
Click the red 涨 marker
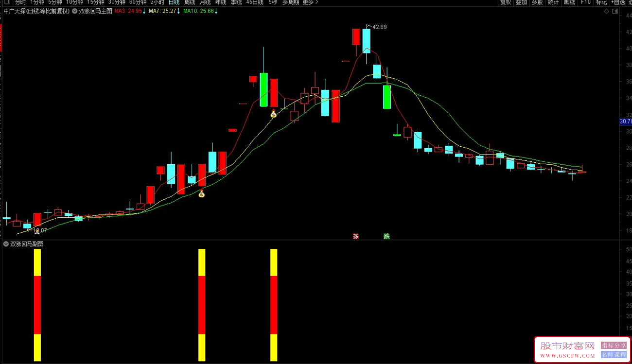click(x=356, y=236)
